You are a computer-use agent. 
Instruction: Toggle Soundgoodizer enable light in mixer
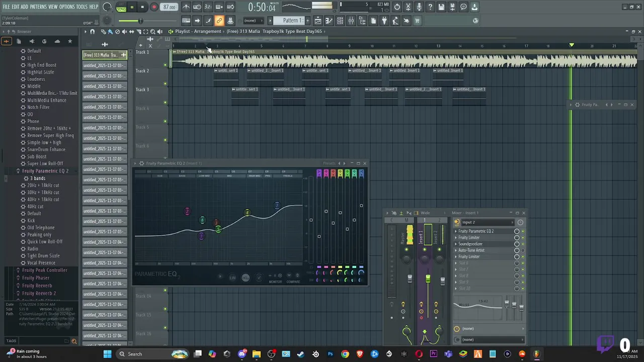[523, 244]
